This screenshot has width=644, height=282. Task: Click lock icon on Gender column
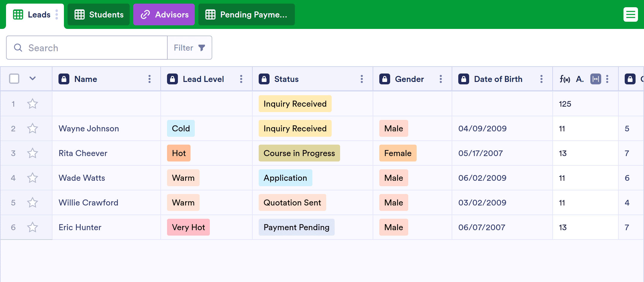click(x=385, y=79)
